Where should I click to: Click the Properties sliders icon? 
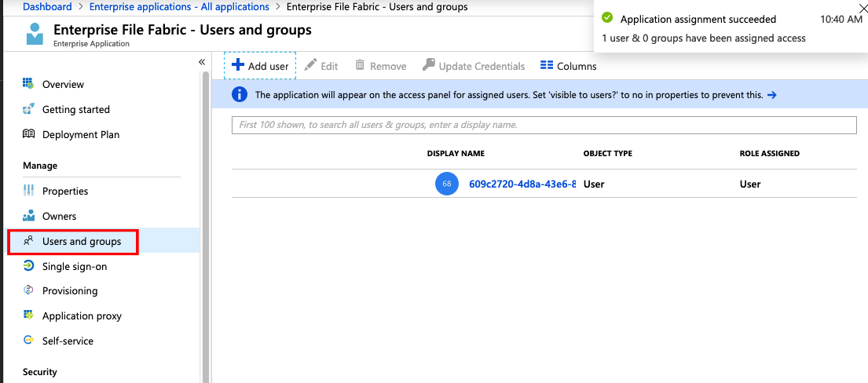point(28,191)
